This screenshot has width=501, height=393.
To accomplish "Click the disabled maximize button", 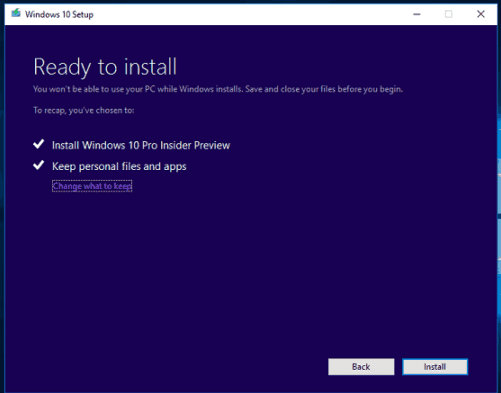I will tap(449, 14).
